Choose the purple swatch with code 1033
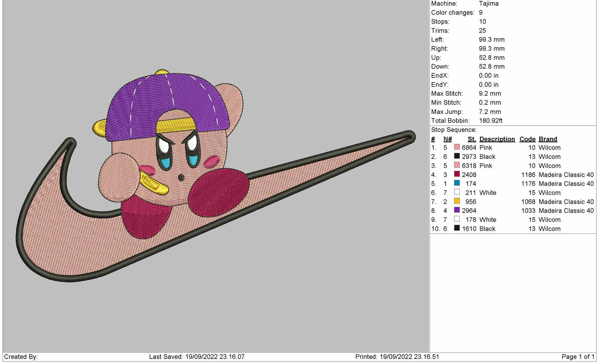599x364 pixels. [x=457, y=210]
